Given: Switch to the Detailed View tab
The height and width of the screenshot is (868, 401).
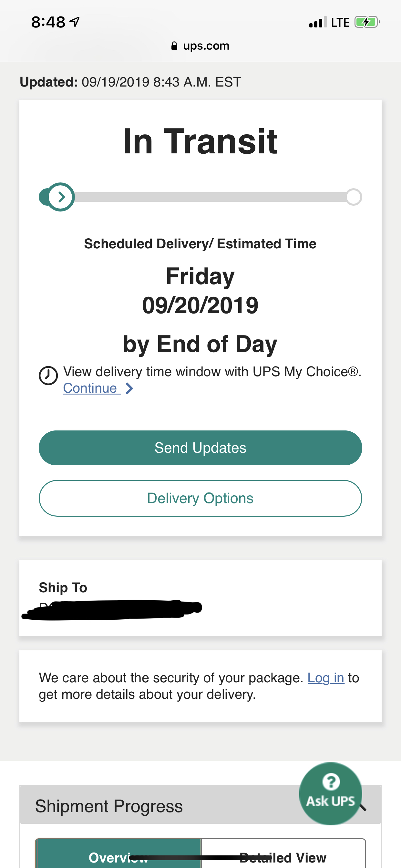Looking at the screenshot, I should (283, 857).
